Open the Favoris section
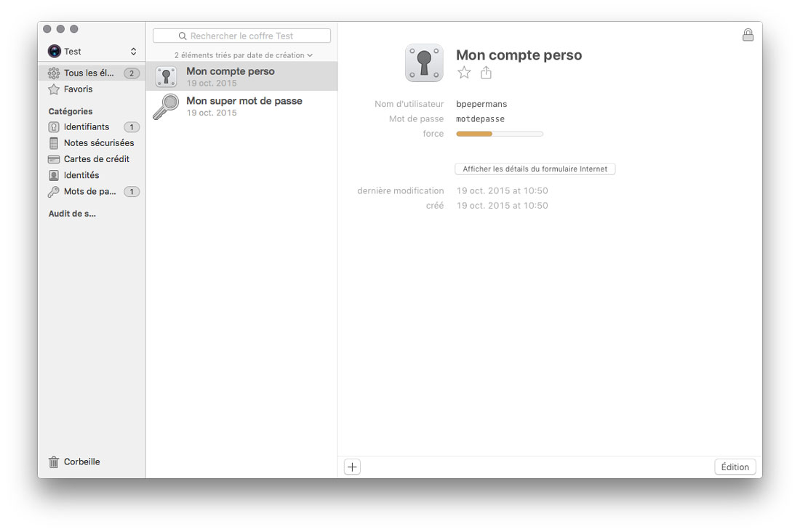The image size is (800, 532). pyautogui.click(x=92, y=89)
